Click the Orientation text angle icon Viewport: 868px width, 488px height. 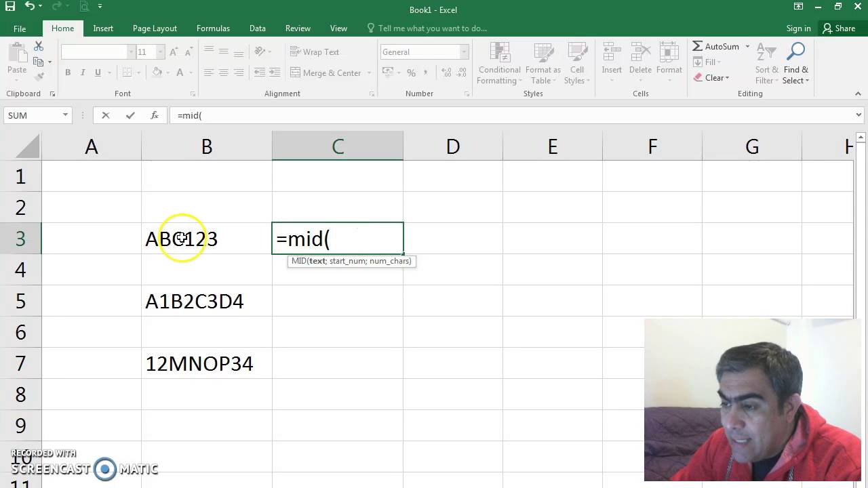pyautogui.click(x=260, y=52)
